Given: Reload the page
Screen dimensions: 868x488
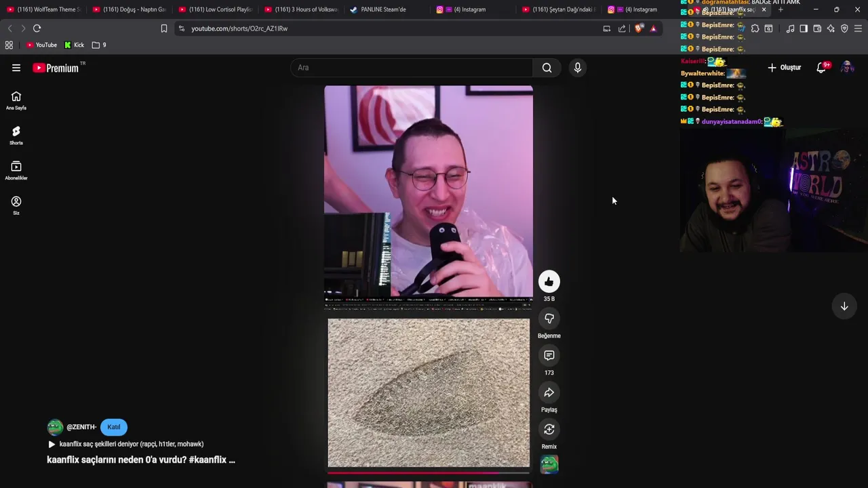Looking at the screenshot, I should (37, 28).
